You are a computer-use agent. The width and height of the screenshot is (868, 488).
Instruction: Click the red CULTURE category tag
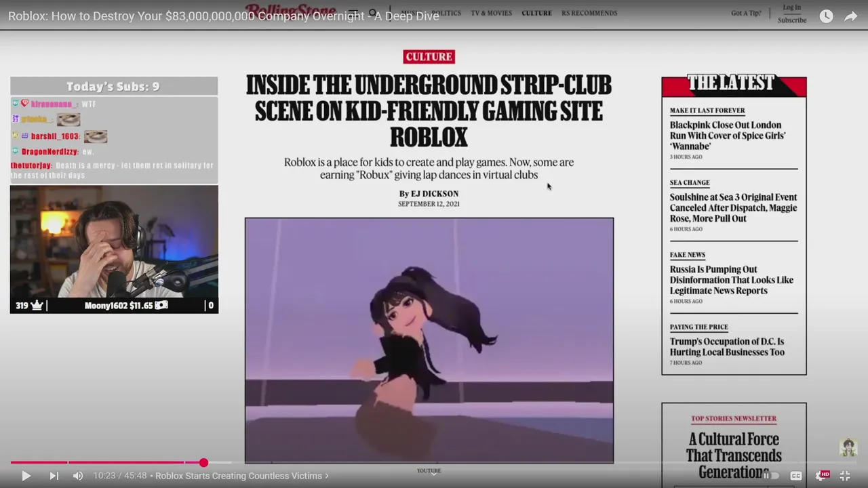[x=429, y=57]
